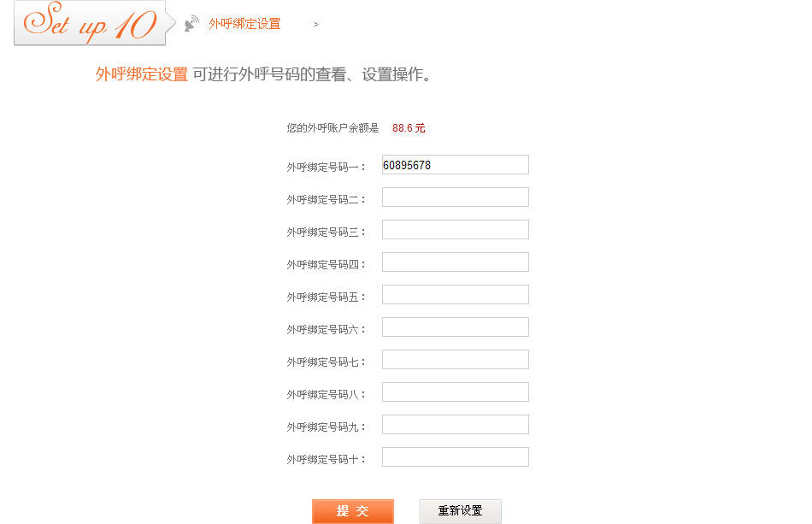Focus the 外呼绑定号码一 field containing 60895678
Viewport: 812px width, 524px height.
[x=455, y=165]
